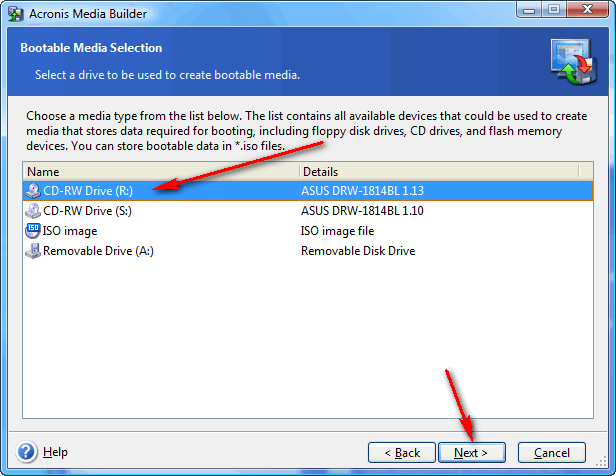The height and width of the screenshot is (476, 616).
Task: Click the ASUS DRW-1814BL 1.13 details cell
Action: (362, 191)
